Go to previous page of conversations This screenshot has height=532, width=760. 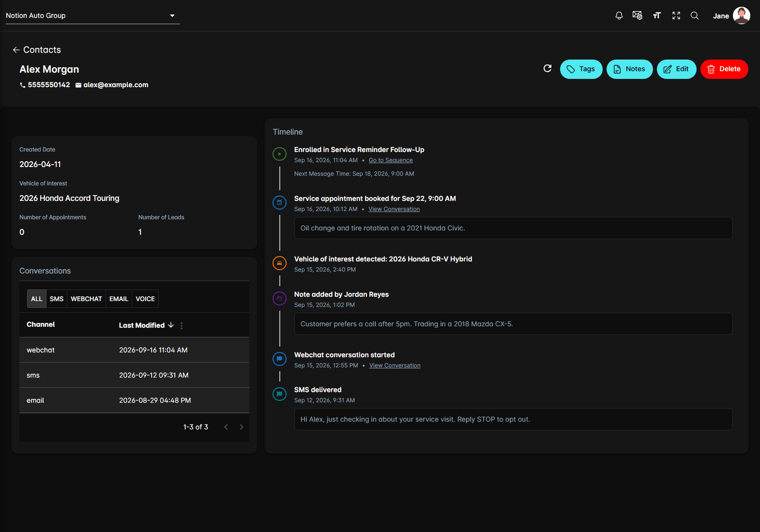pyautogui.click(x=226, y=427)
